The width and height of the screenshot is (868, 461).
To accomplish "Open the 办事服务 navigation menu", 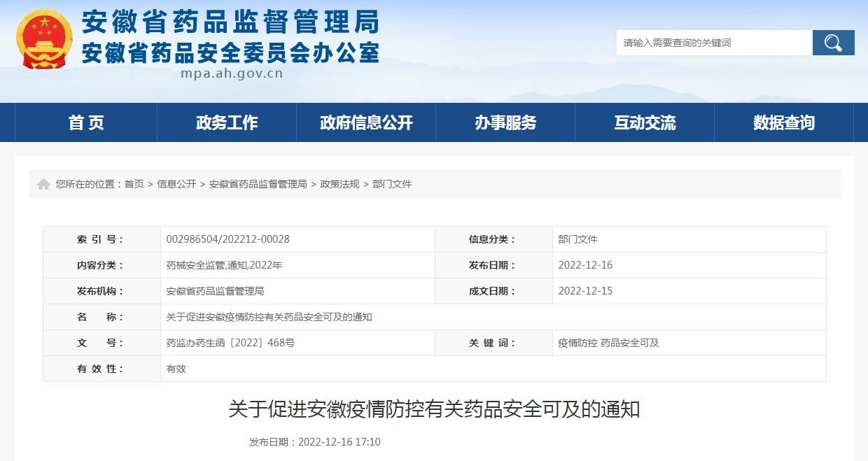I will [x=505, y=122].
